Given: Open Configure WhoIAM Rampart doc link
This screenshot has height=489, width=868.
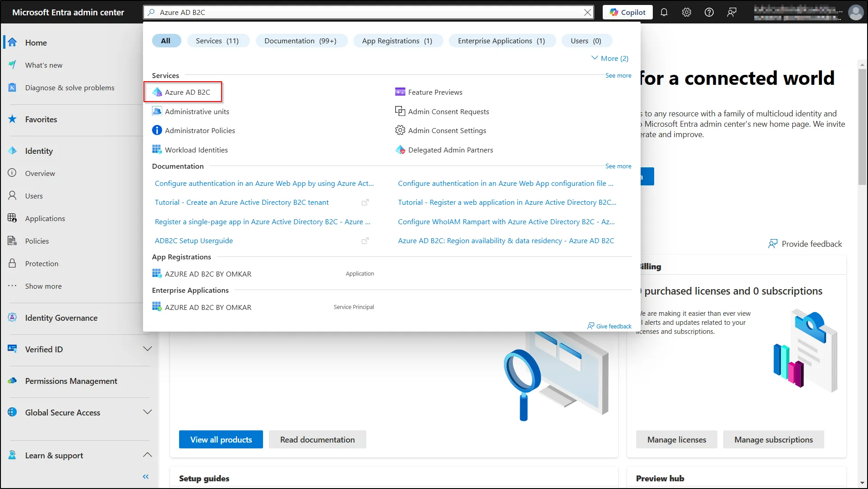Looking at the screenshot, I should pyautogui.click(x=506, y=221).
